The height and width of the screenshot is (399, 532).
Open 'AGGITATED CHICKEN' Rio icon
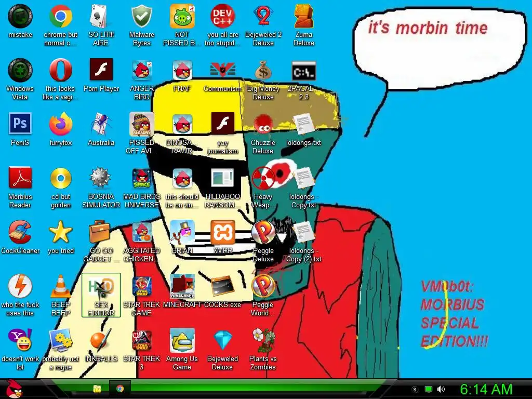coord(141,232)
